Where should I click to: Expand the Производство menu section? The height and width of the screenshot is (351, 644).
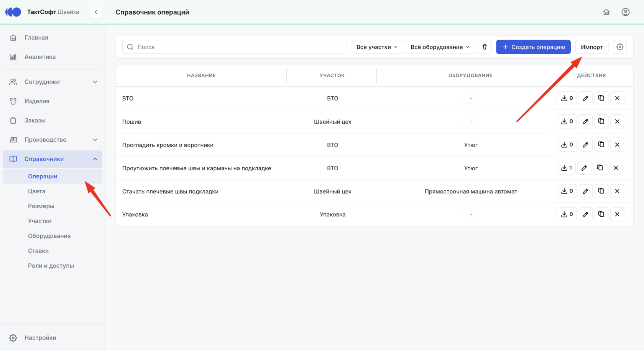pos(53,140)
